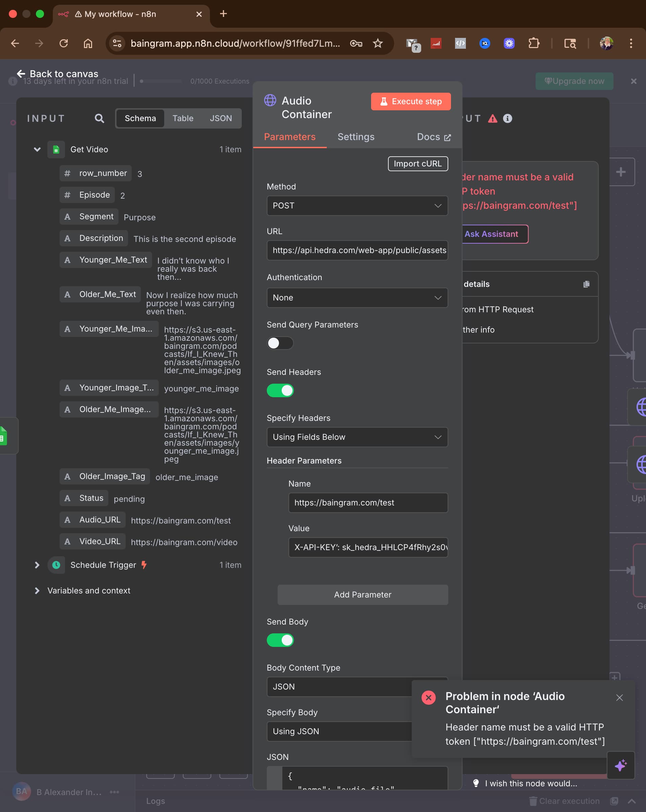646x812 pixels.
Task: Open the Authentication None dropdown
Action: 357,297
